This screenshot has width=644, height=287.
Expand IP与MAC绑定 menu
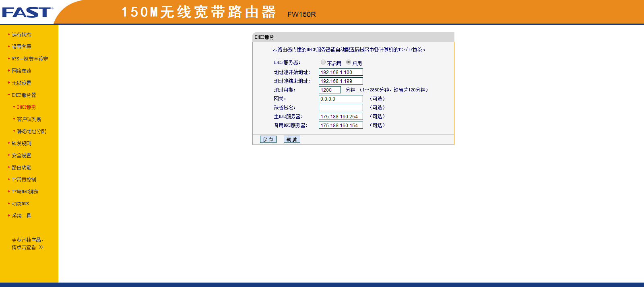coord(25,192)
